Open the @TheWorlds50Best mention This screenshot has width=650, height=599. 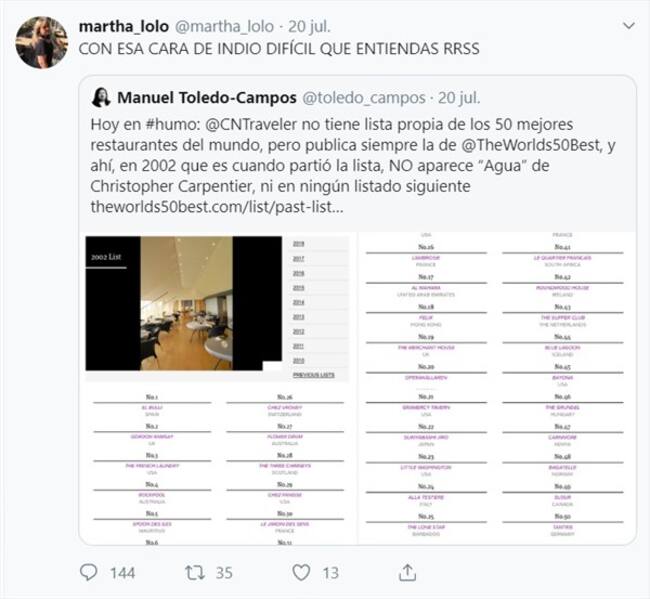click(509, 143)
